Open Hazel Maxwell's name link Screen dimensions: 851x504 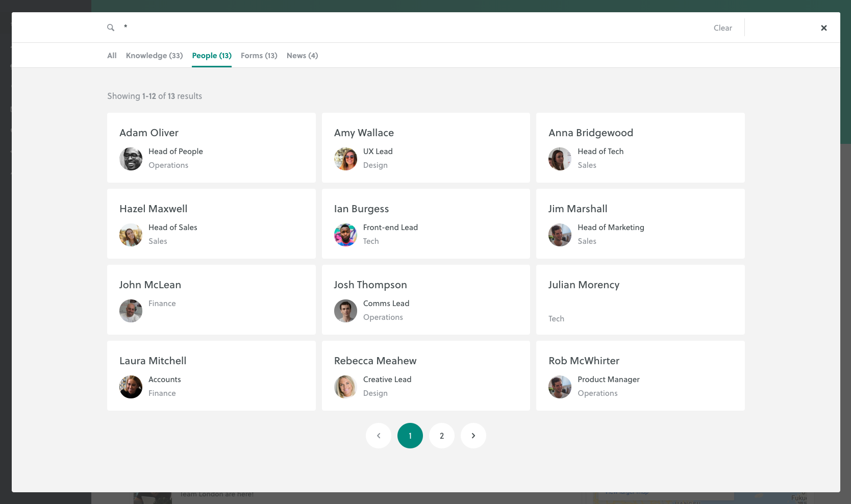tap(153, 209)
